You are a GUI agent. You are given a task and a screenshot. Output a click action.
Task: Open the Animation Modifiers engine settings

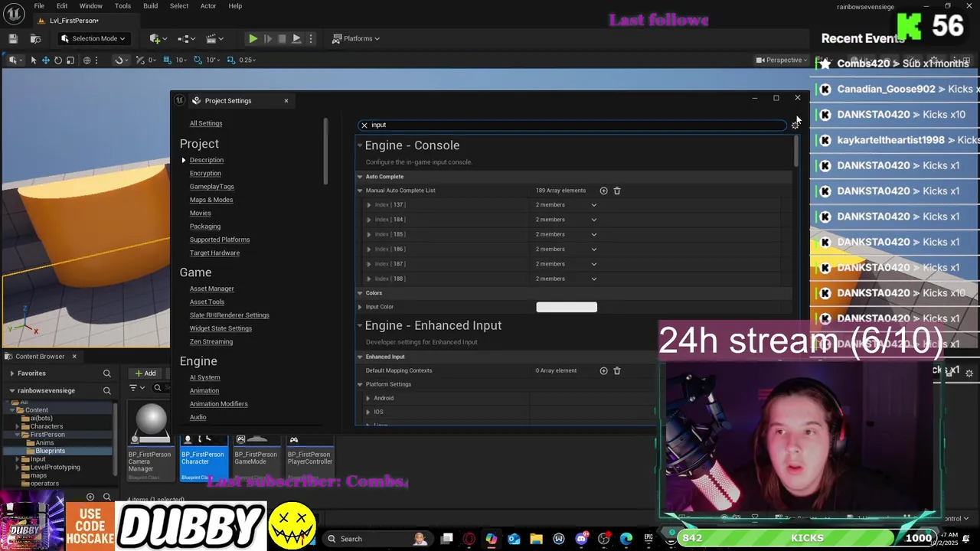tap(219, 404)
